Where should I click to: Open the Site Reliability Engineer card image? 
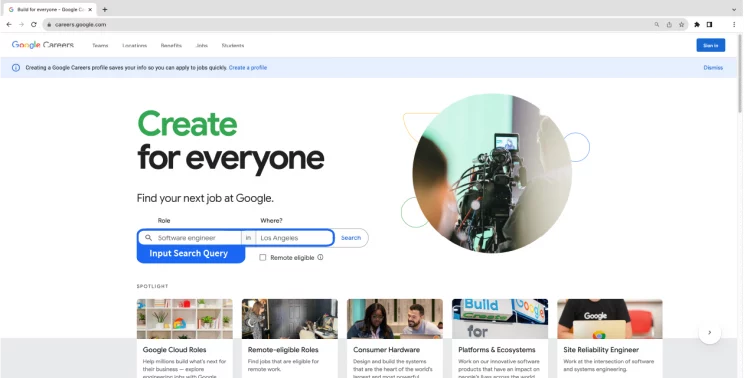tap(610, 319)
